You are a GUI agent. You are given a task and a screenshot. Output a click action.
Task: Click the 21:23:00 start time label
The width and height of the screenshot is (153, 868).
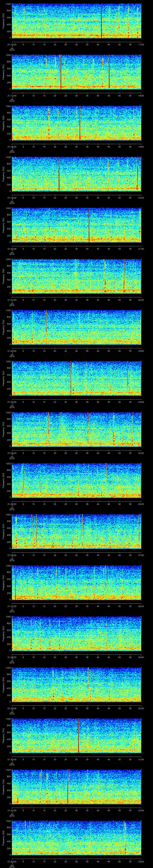[12, 402]
